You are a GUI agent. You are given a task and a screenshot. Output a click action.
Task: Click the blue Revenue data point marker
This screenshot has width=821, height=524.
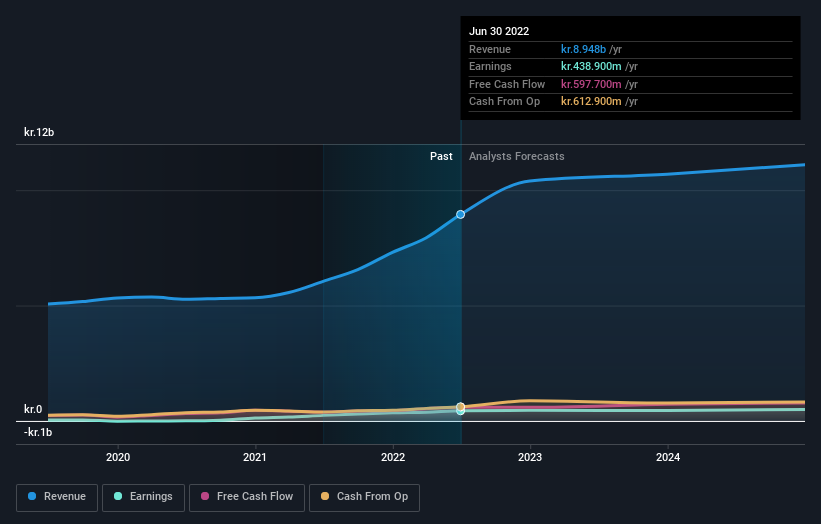(x=460, y=214)
